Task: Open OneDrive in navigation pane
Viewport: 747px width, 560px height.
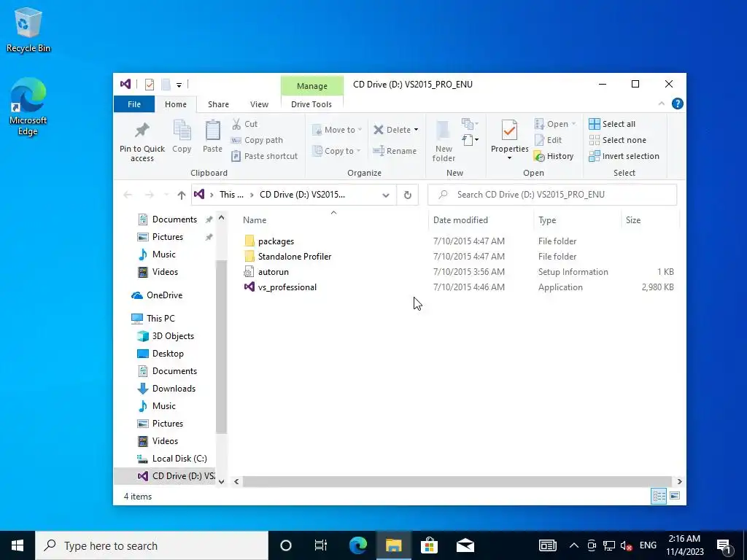Action: (x=164, y=295)
